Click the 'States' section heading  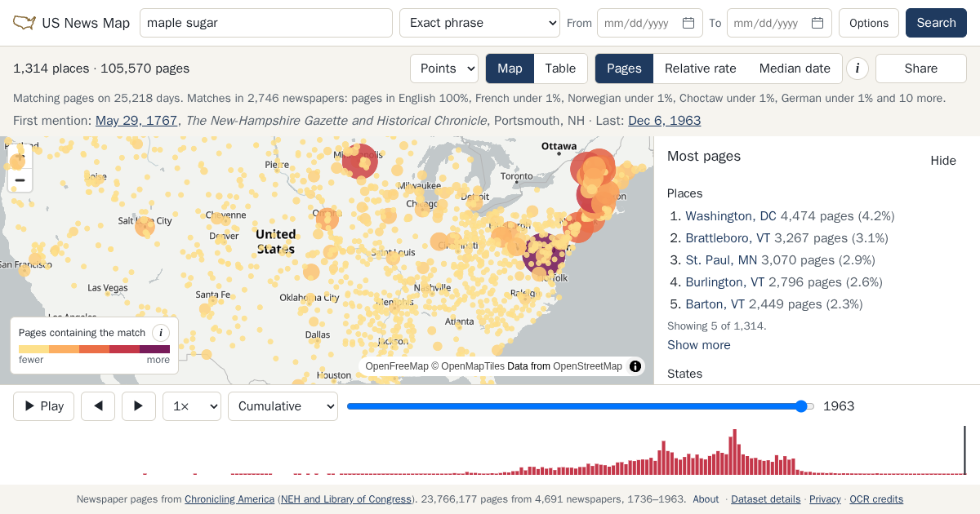click(x=684, y=374)
